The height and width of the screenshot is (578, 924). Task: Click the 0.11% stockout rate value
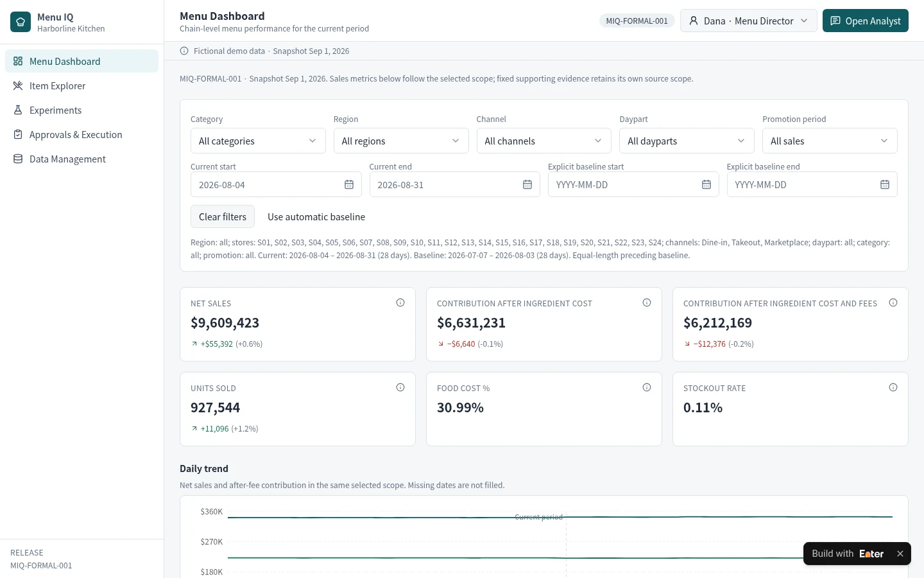[x=703, y=408]
